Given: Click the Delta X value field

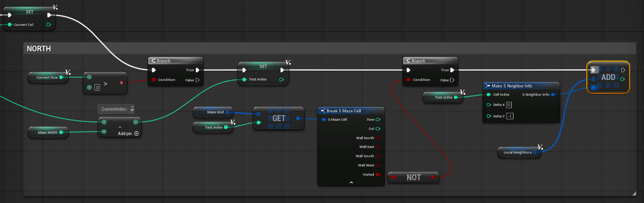Looking at the screenshot, I should (508, 105).
